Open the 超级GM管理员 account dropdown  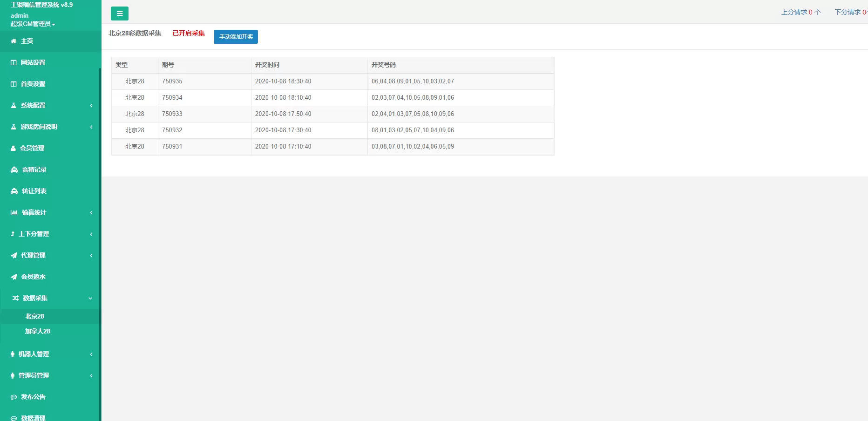(x=33, y=24)
